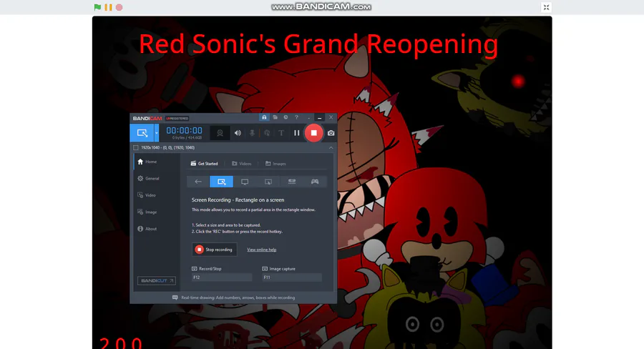Select Rectangle on a screen mode icon
Viewport: 644px width, 349px height.
pyautogui.click(x=221, y=182)
